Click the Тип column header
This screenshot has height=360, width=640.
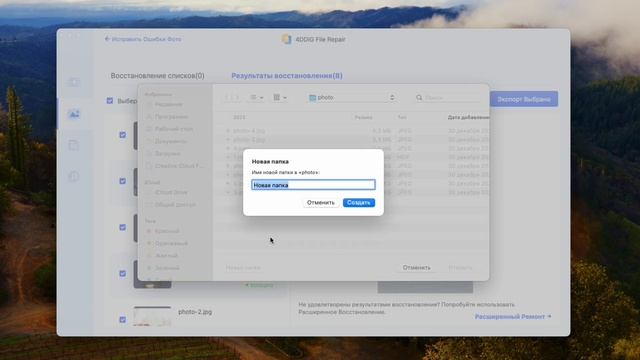tap(402, 118)
